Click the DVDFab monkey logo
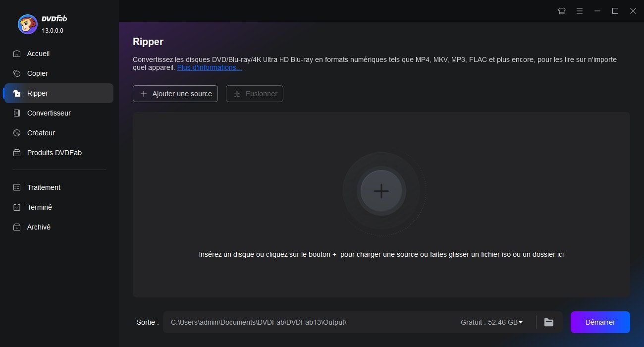This screenshot has height=347, width=644. point(28,24)
